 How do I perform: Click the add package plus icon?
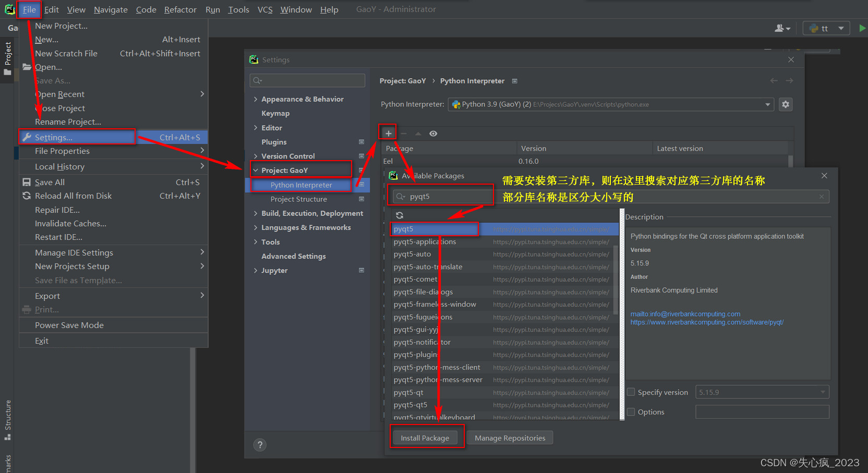(388, 134)
